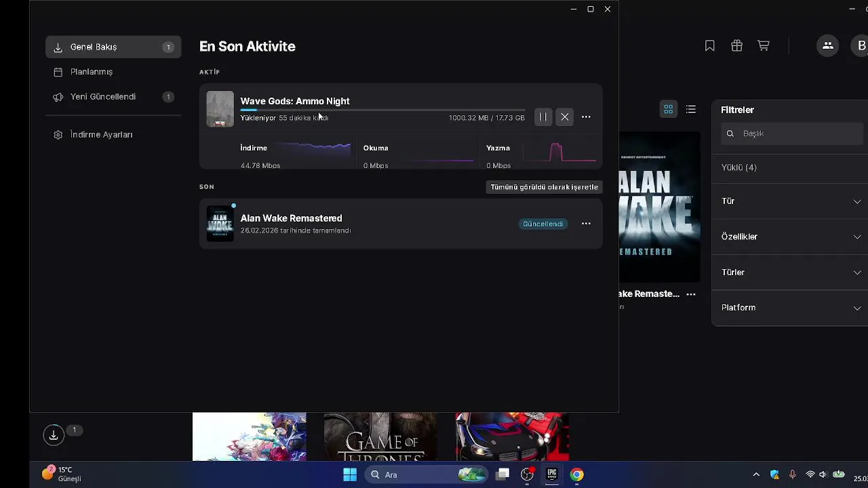Click the user profile avatar in launcher

point(860,45)
